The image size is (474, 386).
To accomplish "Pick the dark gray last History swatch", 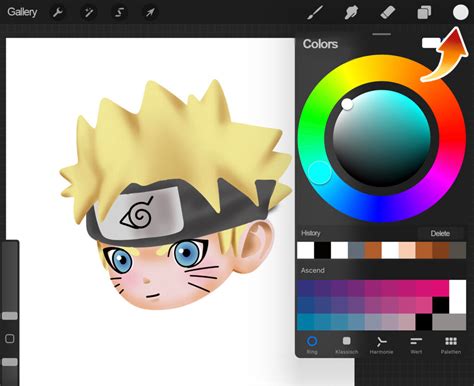I will click(x=458, y=250).
